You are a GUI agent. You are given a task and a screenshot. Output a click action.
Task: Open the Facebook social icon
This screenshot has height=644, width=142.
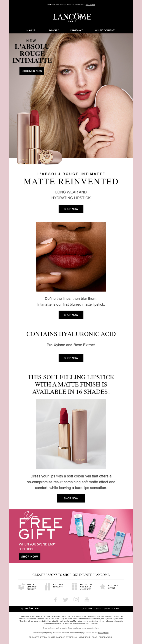tap(55, 600)
